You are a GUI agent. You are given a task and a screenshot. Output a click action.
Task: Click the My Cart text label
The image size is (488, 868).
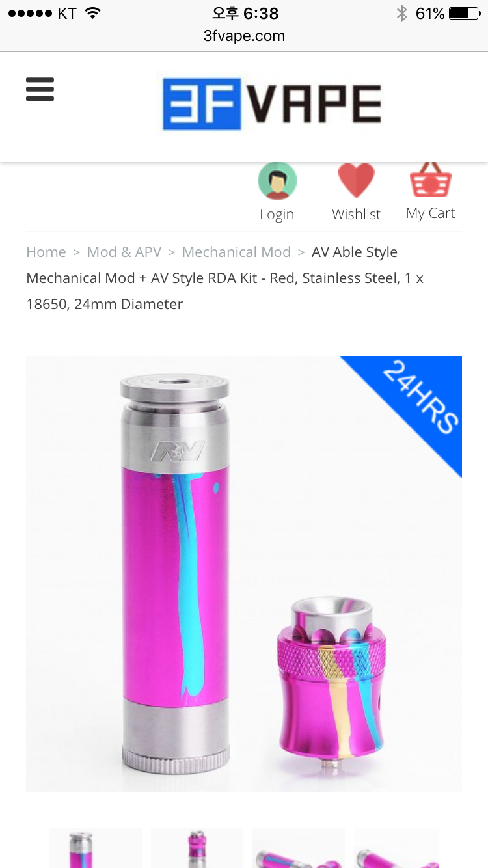430,213
